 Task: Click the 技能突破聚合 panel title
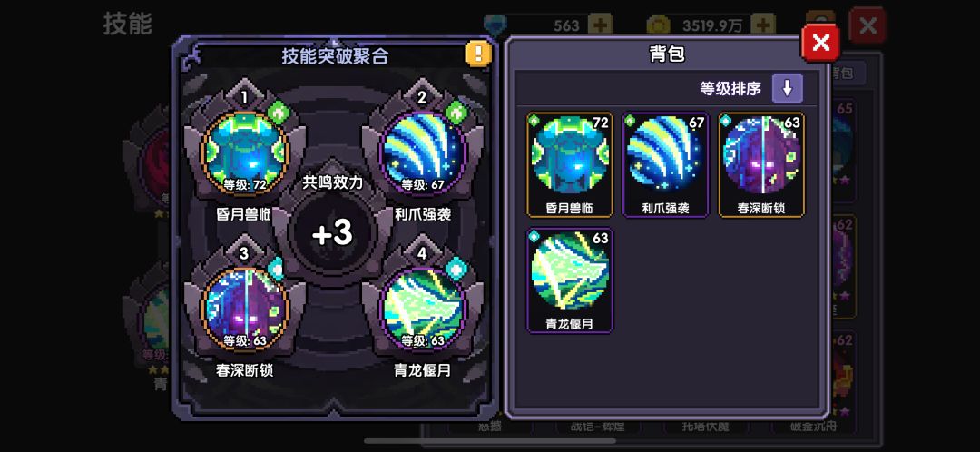point(334,56)
